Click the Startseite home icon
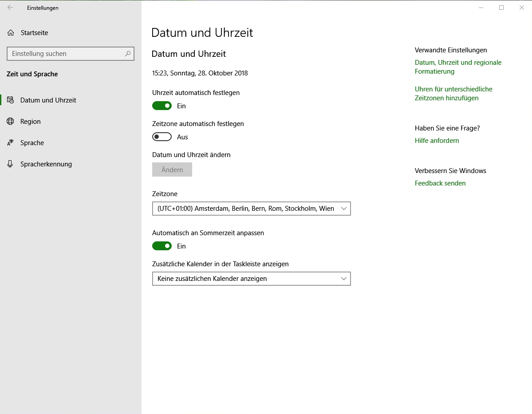 click(x=11, y=32)
